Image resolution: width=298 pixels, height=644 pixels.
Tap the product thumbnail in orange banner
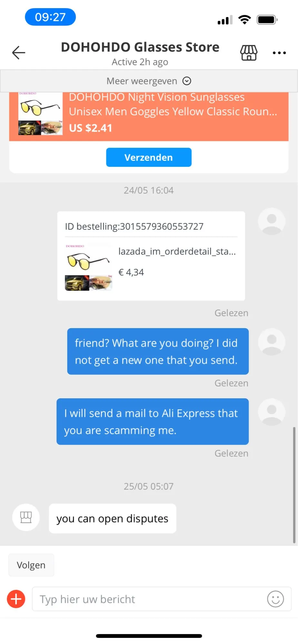point(40,113)
